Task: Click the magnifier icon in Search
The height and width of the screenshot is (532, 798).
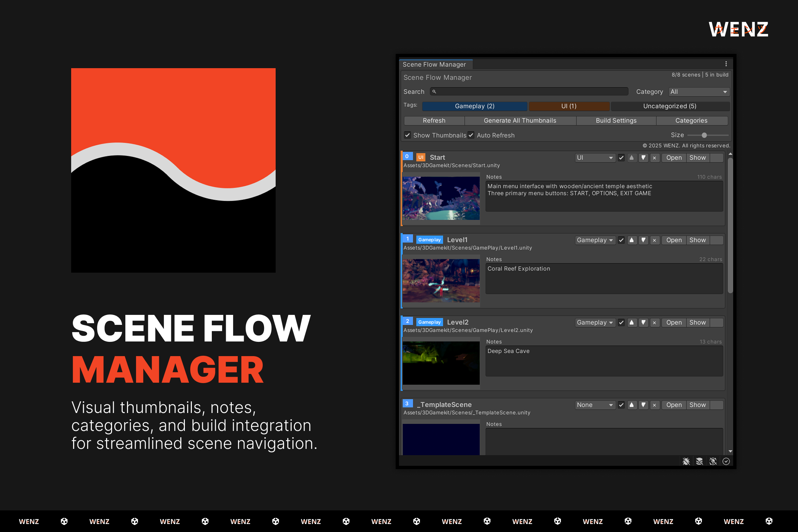Action: pyautogui.click(x=434, y=92)
